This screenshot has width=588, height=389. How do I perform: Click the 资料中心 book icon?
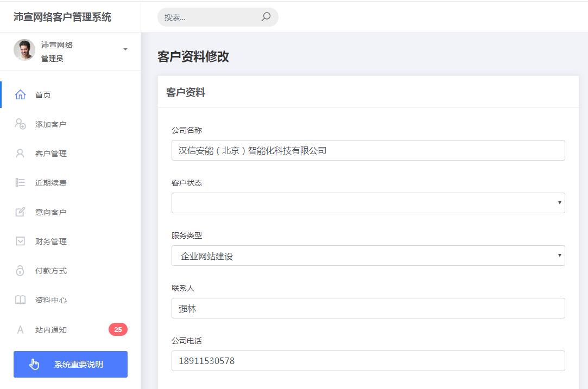pyautogui.click(x=20, y=299)
